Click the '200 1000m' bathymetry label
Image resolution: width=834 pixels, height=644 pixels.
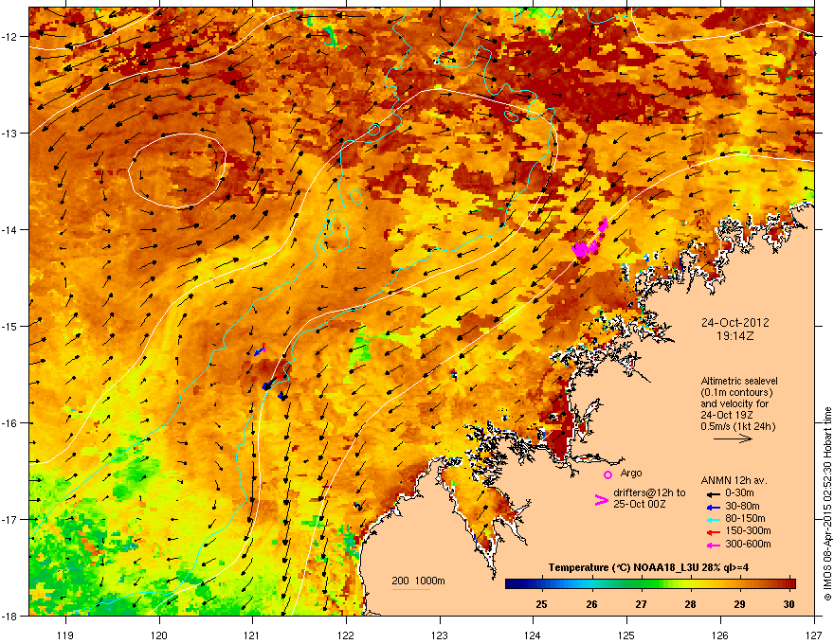click(x=418, y=581)
